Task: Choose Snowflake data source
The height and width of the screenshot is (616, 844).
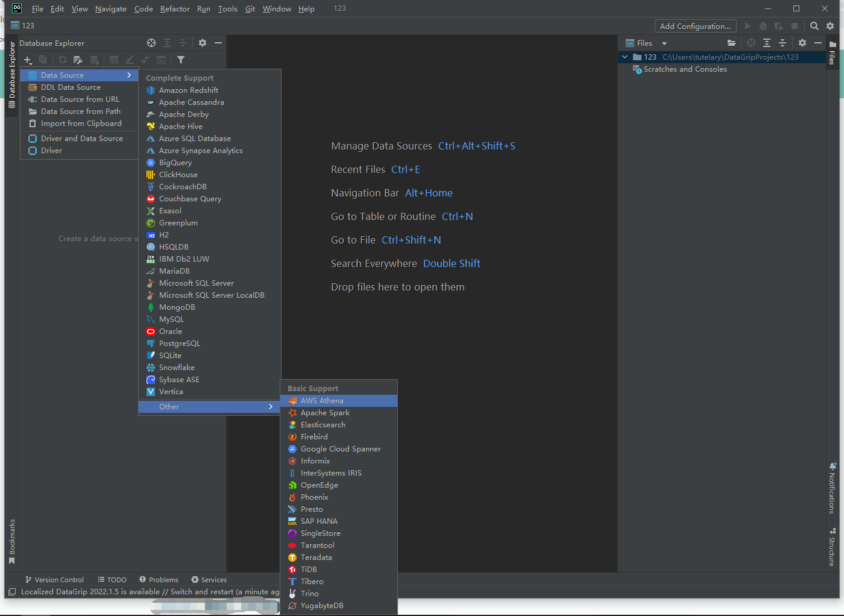Action: coord(210,368)
